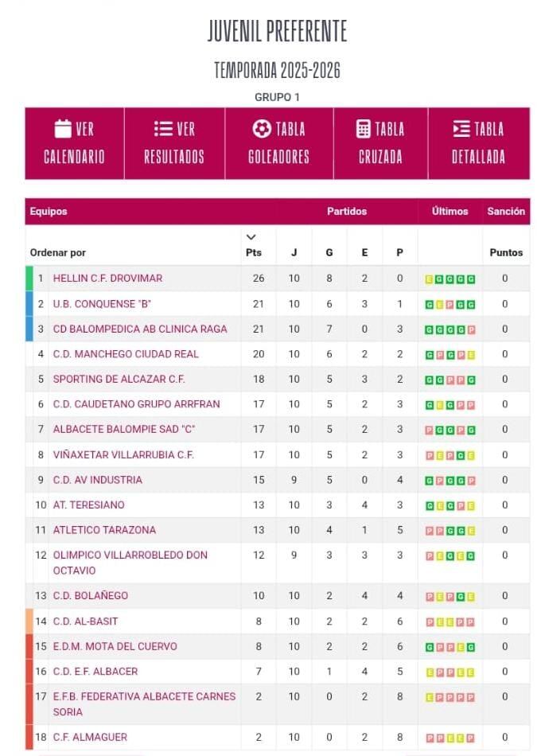
Task: Expand the Pts column sorting options
Action: pyautogui.click(x=251, y=251)
